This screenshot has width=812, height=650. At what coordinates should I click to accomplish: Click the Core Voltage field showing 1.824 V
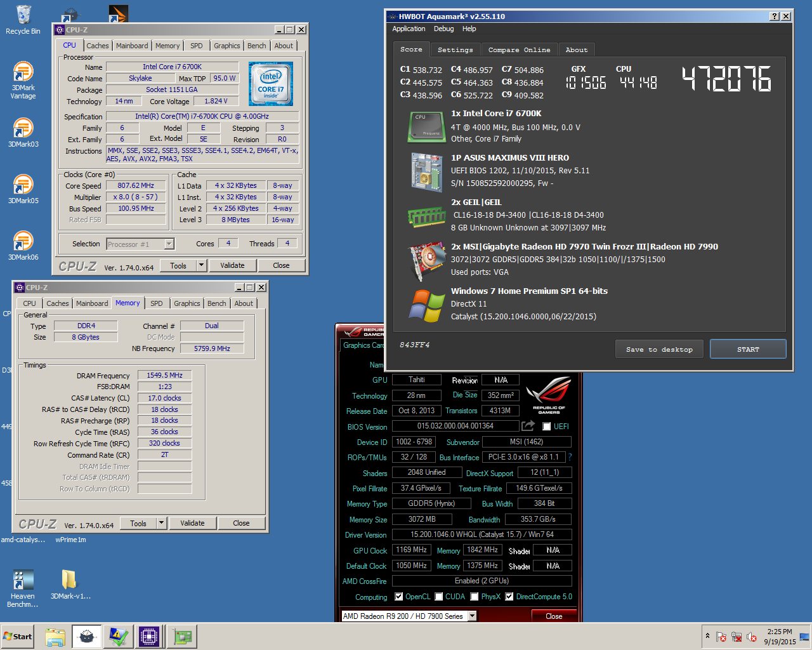tap(215, 101)
